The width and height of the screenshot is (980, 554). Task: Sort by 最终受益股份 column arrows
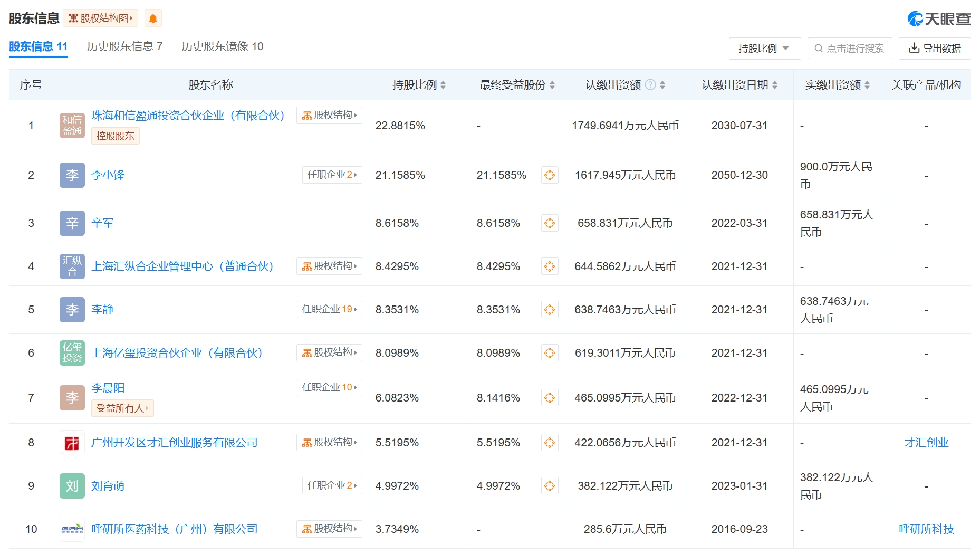click(x=552, y=85)
